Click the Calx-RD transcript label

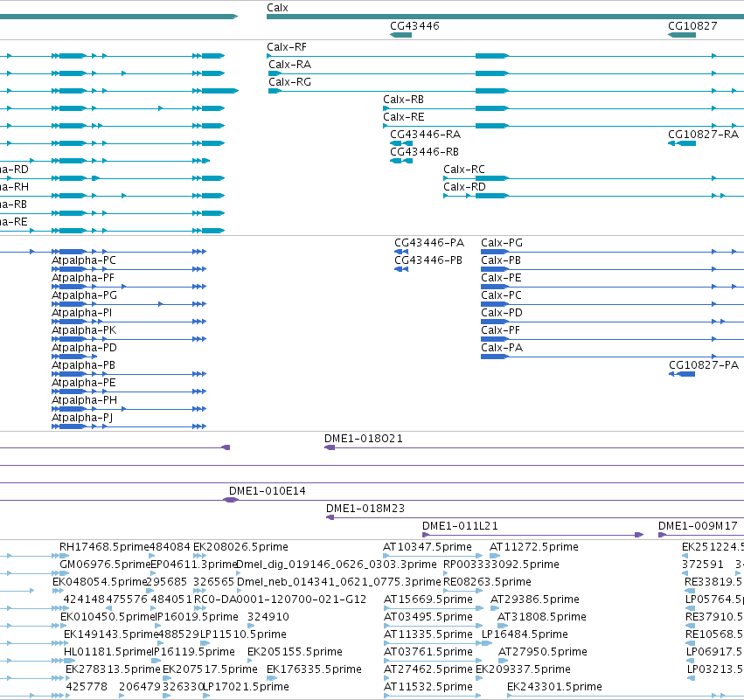[x=464, y=187]
